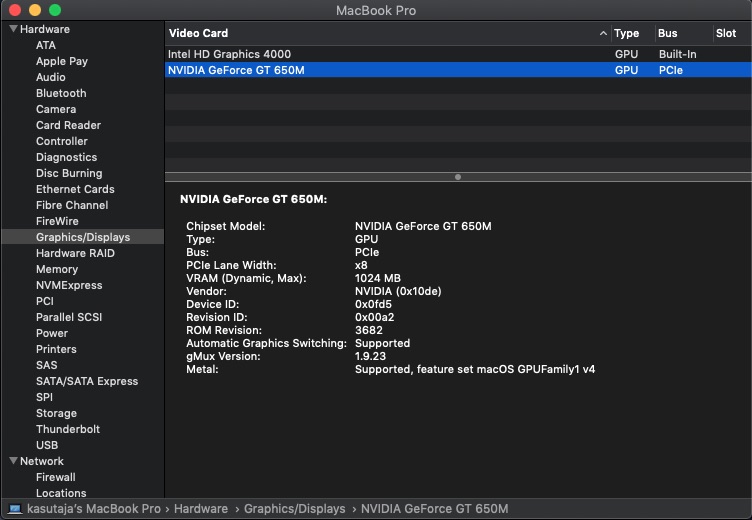
Task: Open the Controller category
Action: [61, 141]
